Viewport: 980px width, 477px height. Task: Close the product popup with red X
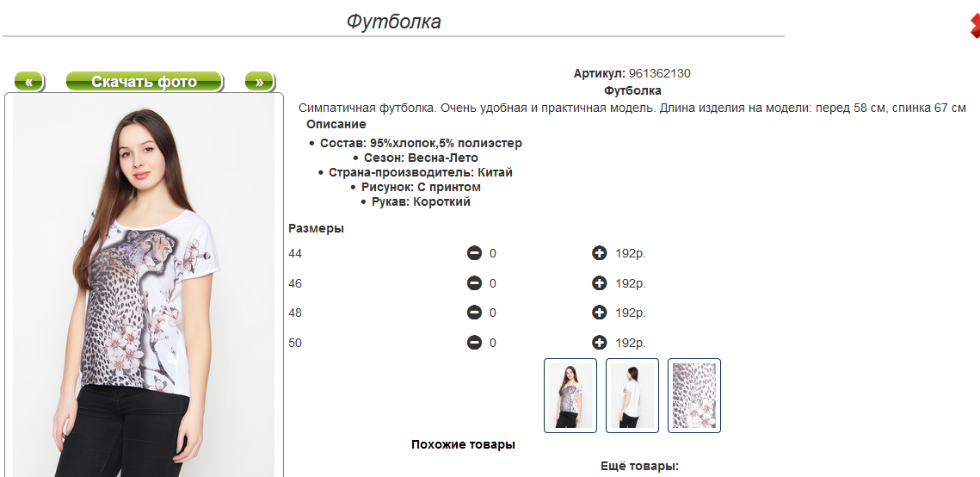[x=975, y=25]
